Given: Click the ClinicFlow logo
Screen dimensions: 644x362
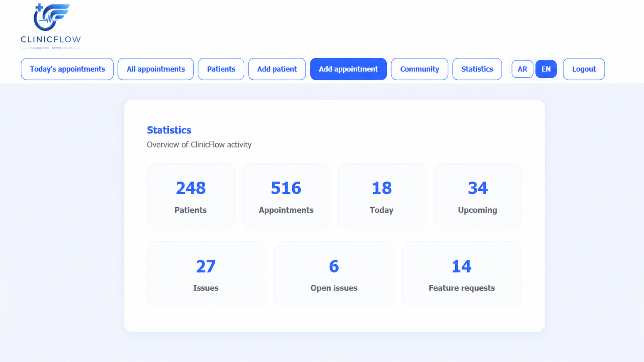Looking at the screenshot, I should 51,26.
